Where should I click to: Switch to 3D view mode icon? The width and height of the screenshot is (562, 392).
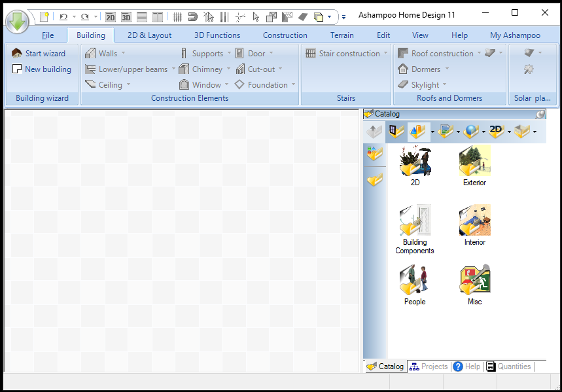pyautogui.click(x=126, y=17)
